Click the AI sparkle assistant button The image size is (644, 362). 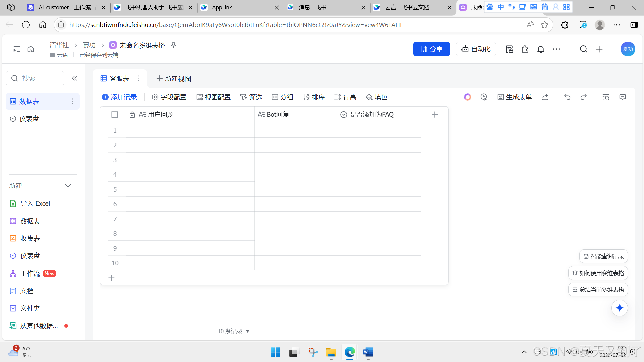[620, 308]
